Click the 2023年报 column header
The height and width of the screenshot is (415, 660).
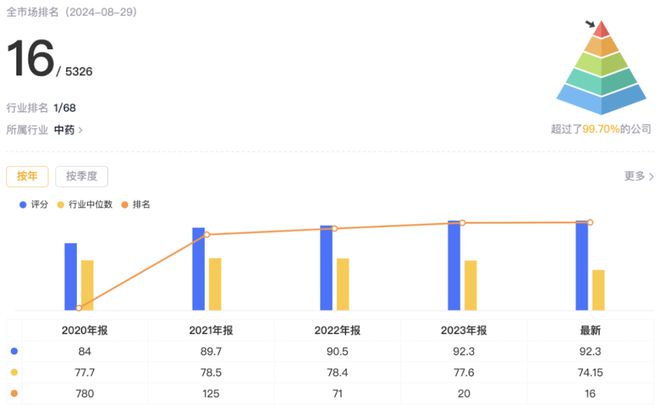(x=464, y=330)
